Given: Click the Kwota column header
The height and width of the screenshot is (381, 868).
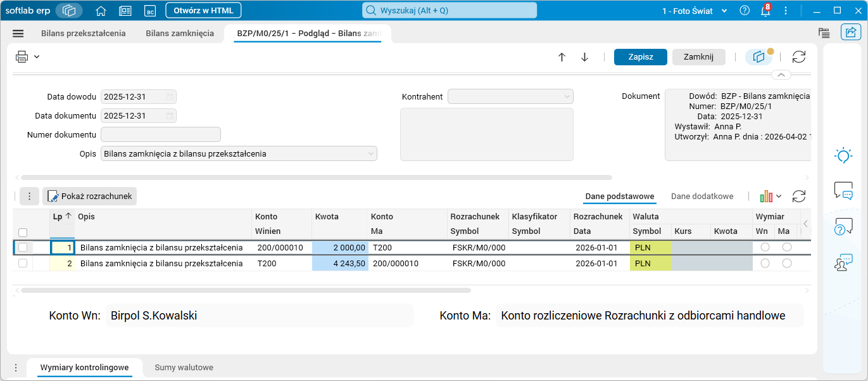Looking at the screenshot, I should pyautogui.click(x=340, y=217).
